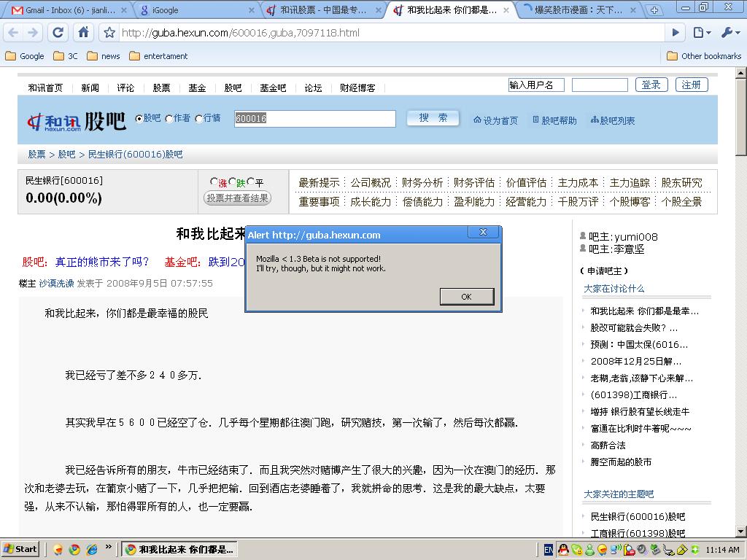
Task: Close the iGoogle tab with its X
Action: tap(252, 10)
